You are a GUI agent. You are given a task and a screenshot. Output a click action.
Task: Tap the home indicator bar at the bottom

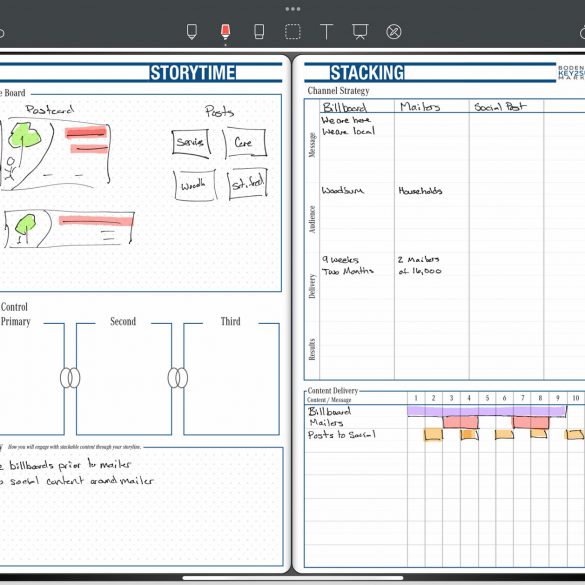[292, 578]
